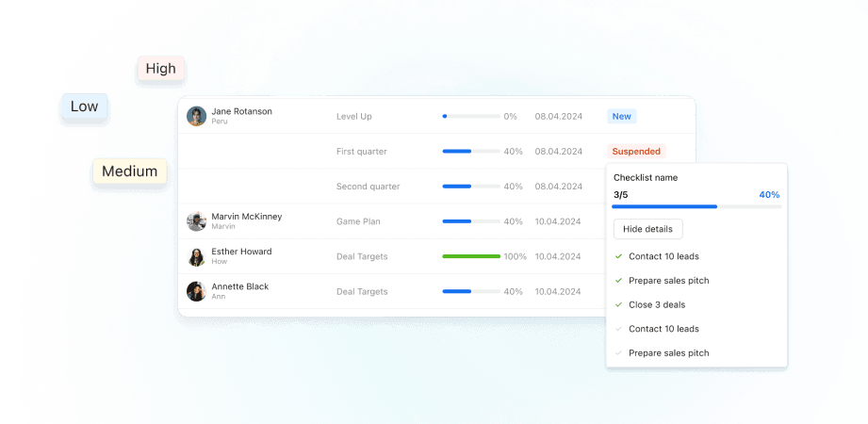
Task: Click the Suspended status badge
Action: point(636,152)
